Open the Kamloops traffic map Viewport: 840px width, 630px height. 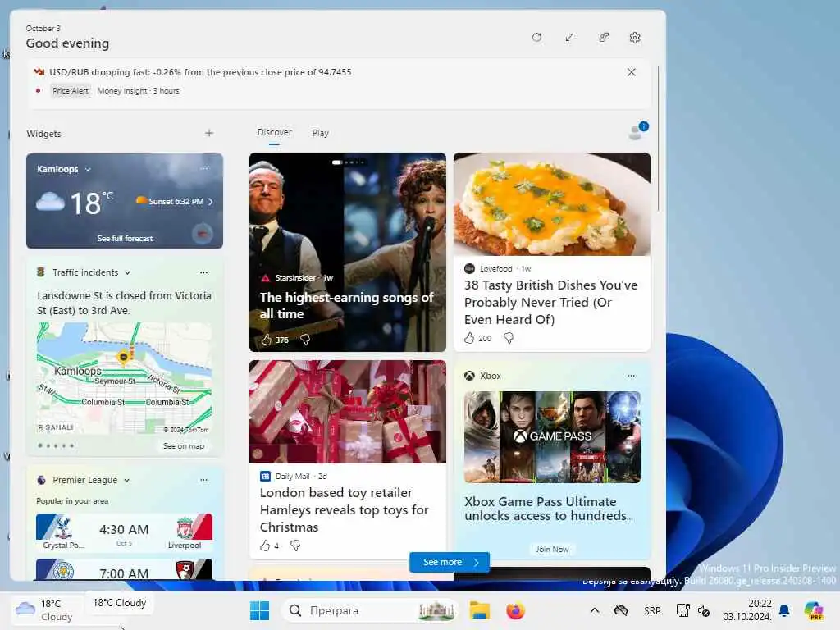tap(125, 378)
